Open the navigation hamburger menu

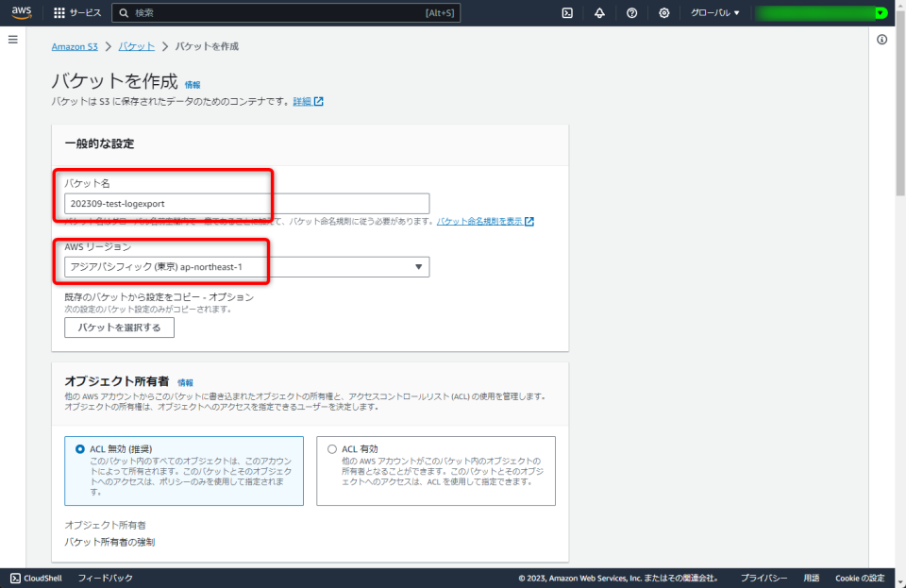[12, 39]
